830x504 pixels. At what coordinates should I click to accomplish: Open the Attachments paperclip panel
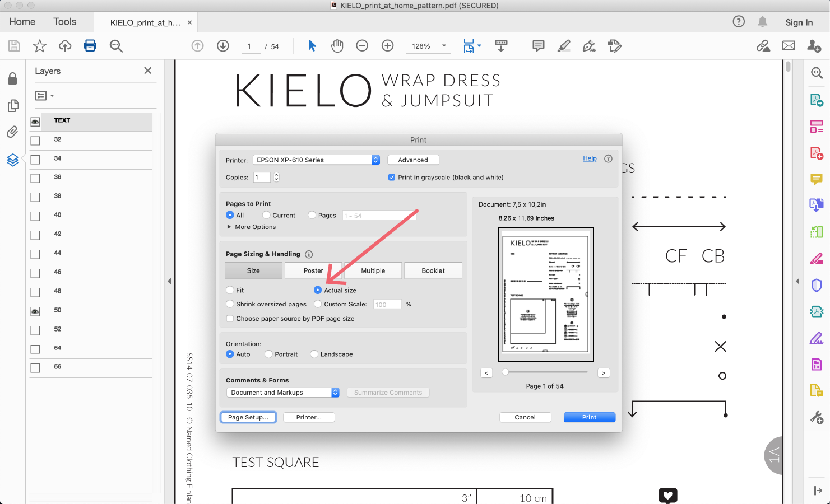pyautogui.click(x=12, y=132)
